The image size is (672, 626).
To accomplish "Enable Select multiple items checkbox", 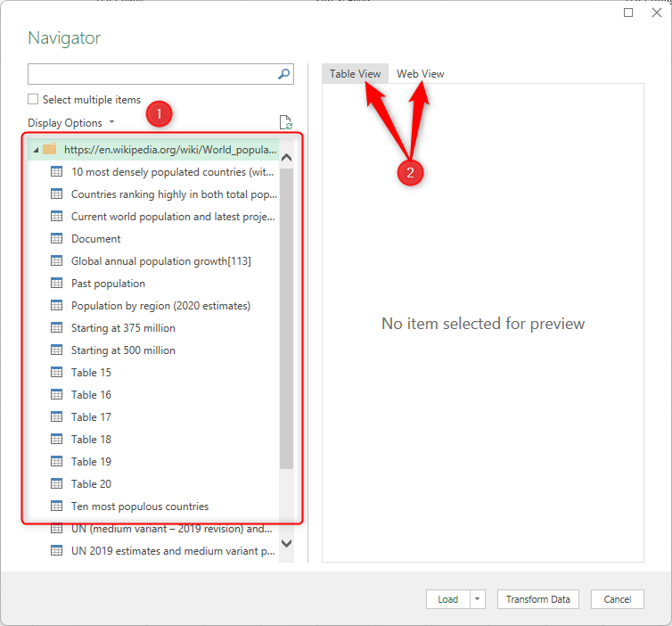I will [x=33, y=100].
